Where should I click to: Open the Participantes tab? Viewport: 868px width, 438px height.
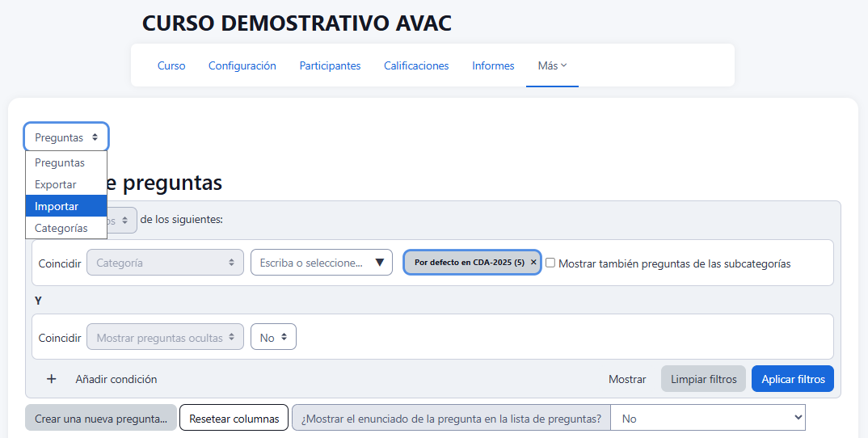tap(330, 65)
